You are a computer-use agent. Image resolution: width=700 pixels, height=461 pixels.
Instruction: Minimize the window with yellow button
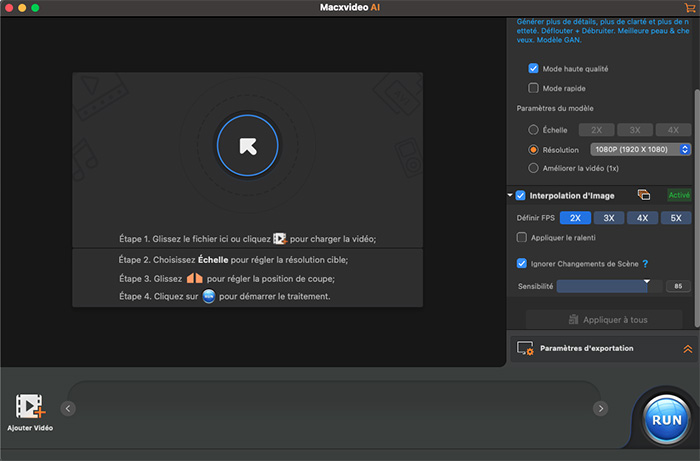(x=22, y=8)
